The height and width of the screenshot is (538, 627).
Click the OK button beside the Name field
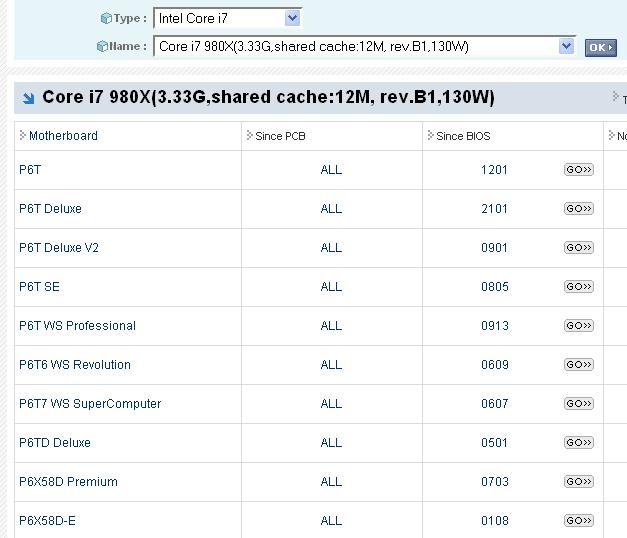click(x=601, y=48)
